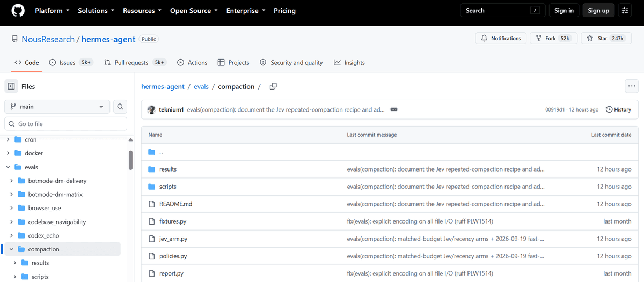The image size is (644, 282).
Task: Click the Go to file input
Action: pos(65,124)
